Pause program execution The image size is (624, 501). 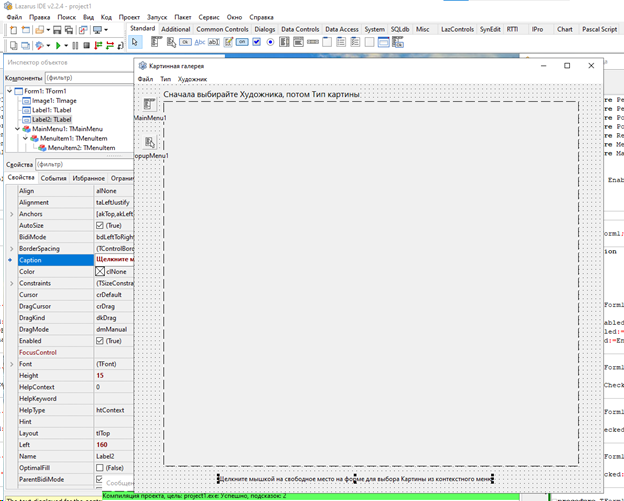(x=75, y=45)
